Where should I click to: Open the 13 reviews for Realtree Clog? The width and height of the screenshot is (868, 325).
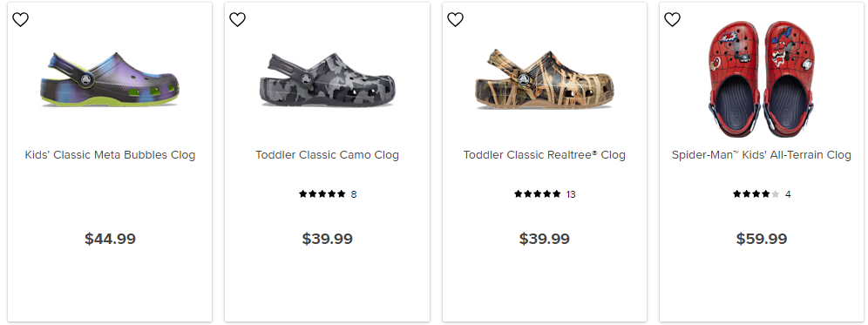coord(571,194)
